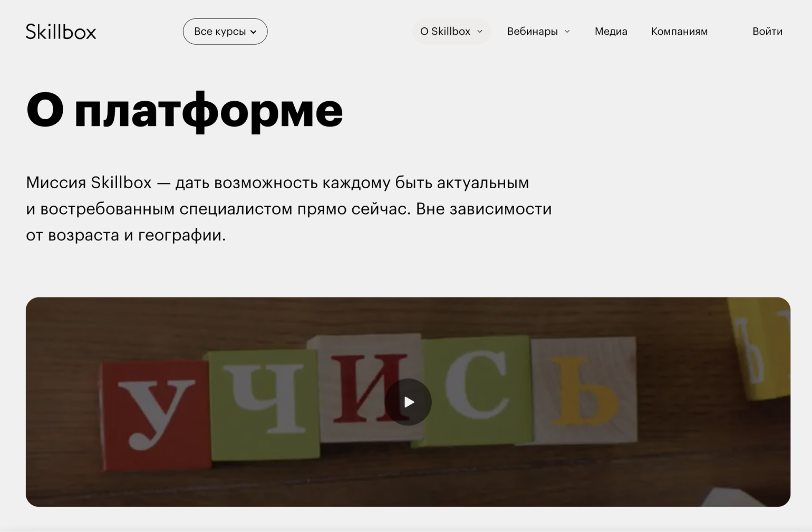
Task: Expand the arrow beside Вебинары
Action: coord(567,32)
